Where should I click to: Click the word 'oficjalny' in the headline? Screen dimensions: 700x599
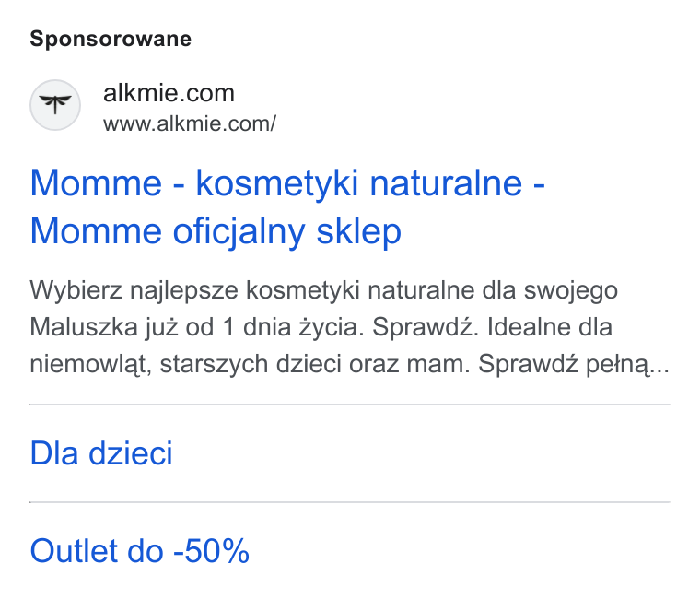coord(239,231)
